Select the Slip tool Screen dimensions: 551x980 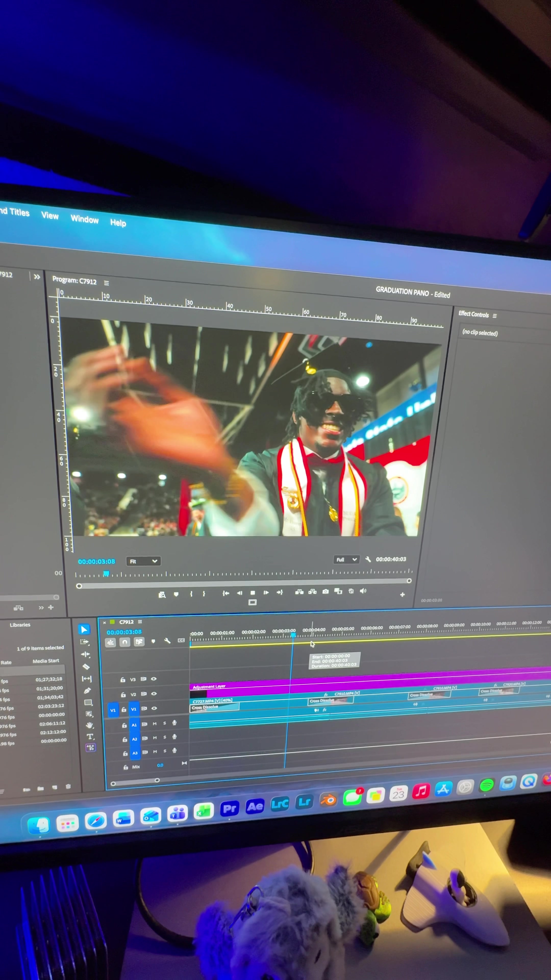(x=87, y=678)
